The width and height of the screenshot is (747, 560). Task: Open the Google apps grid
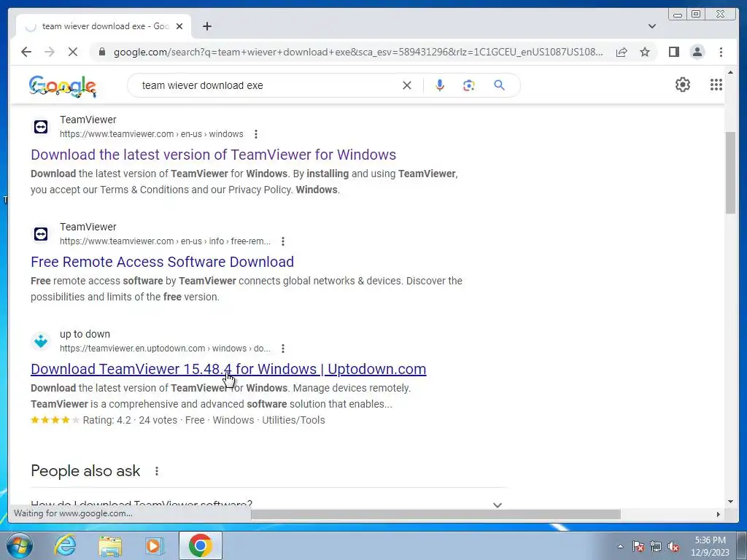click(716, 85)
